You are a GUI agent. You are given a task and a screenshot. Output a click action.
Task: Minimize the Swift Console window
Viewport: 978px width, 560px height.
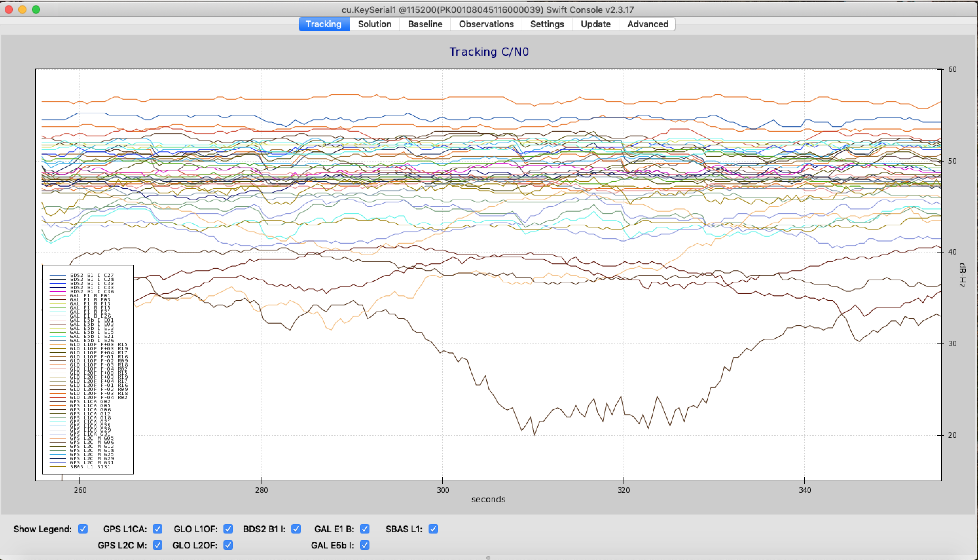click(x=22, y=9)
